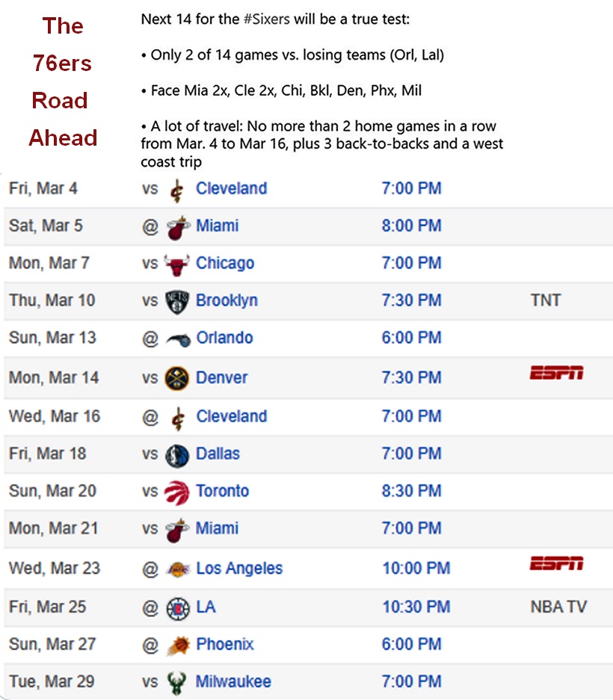Click the Los Angeles Lakers logo icon

[x=176, y=569]
